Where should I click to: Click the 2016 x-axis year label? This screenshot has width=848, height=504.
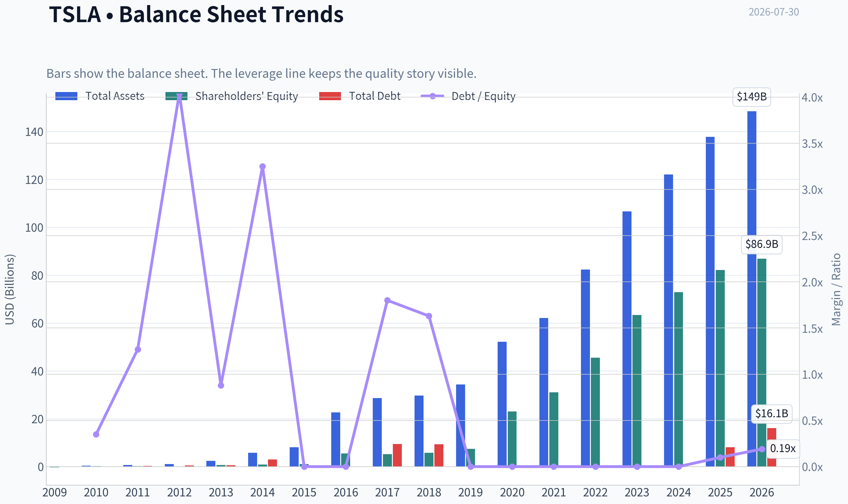point(346,492)
